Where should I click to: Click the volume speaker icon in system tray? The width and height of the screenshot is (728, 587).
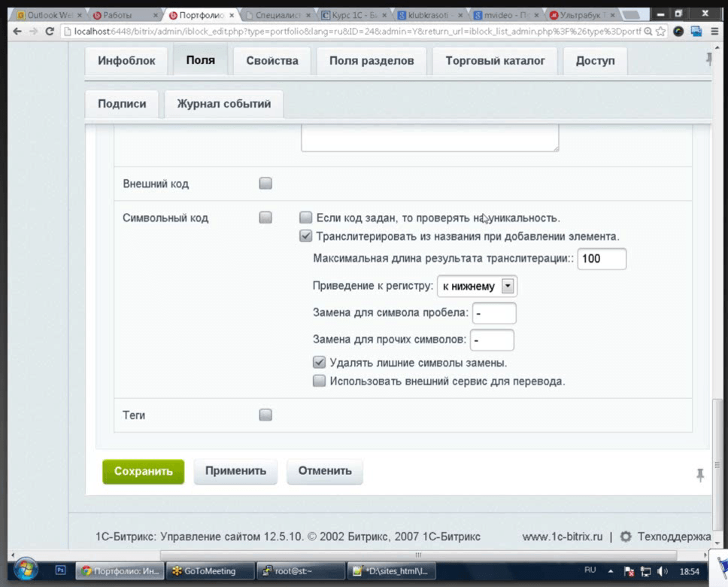coord(663,571)
